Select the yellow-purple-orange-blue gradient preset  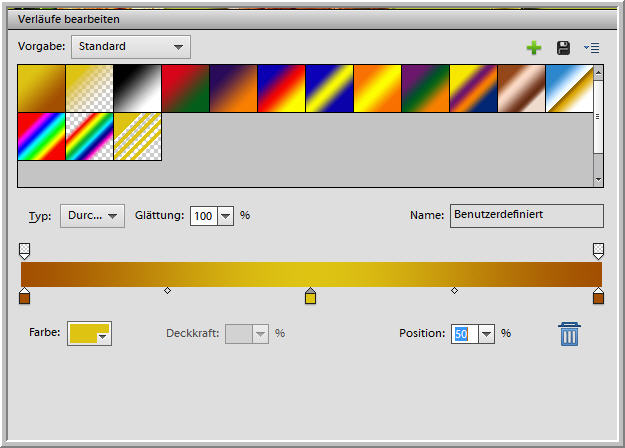pos(474,88)
